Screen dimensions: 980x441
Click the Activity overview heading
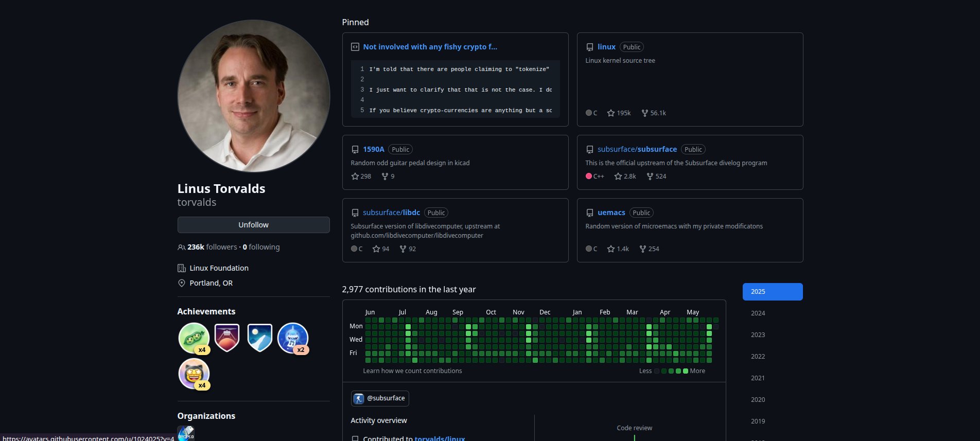click(379, 421)
